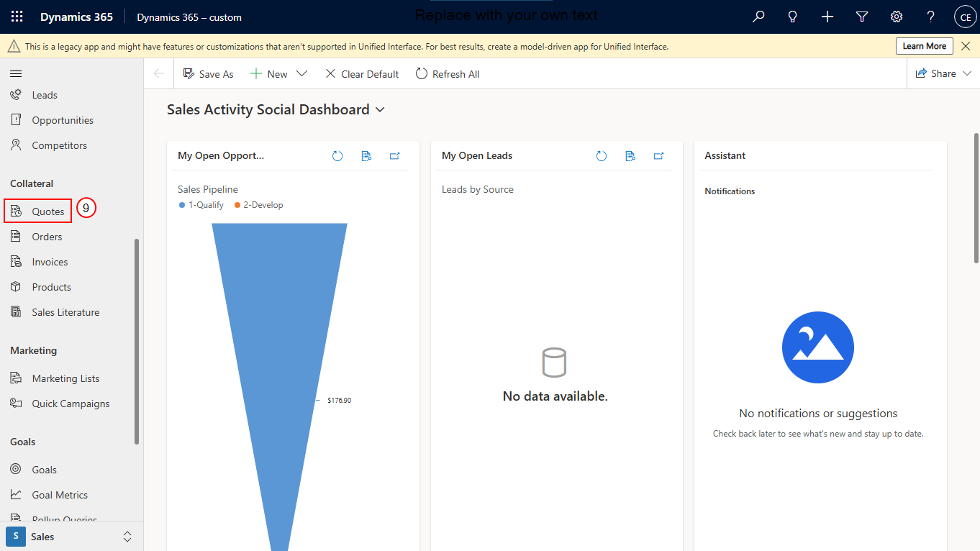Expand the My Open Leads chart
This screenshot has height=551, width=980.
pos(659,155)
